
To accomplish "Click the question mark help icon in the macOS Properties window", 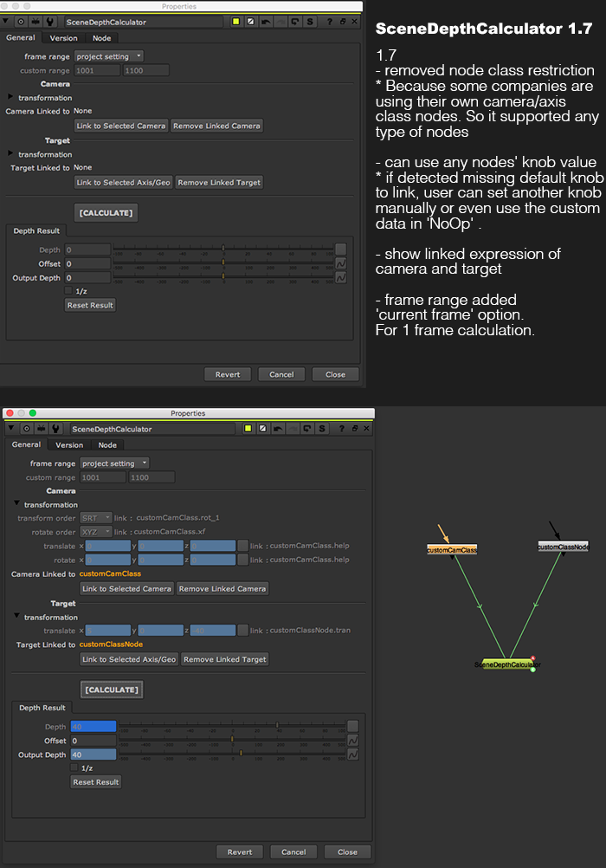I will [x=341, y=429].
